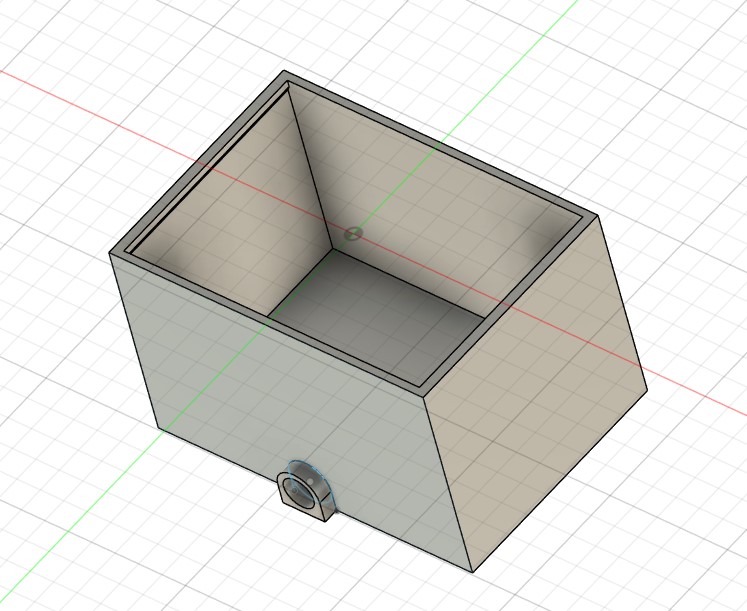The width and height of the screenshot is (747, 611).
Task: Select the top rim along the back edge
Action: [x=440, y=146]
